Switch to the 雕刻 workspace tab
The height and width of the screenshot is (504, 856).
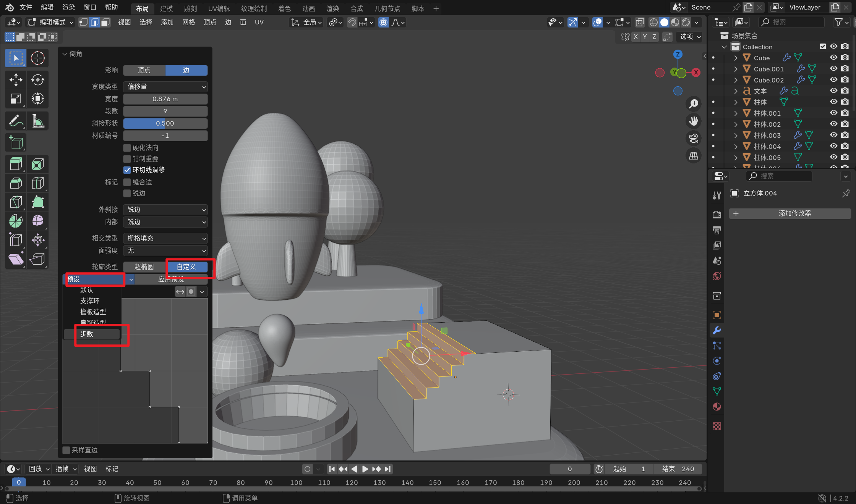pos(190,8)
